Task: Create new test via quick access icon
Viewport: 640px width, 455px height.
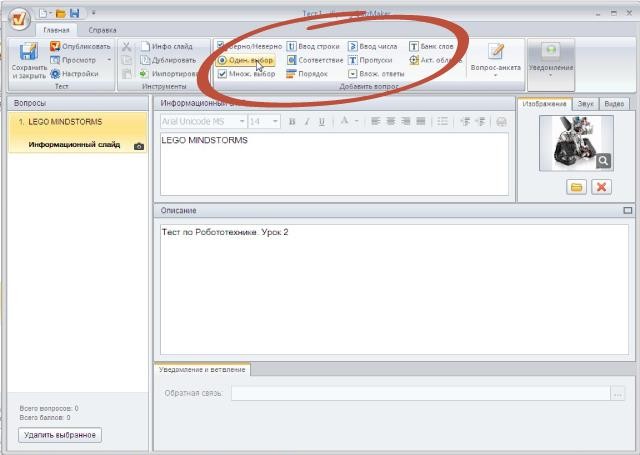Action: tap(43, 13)
